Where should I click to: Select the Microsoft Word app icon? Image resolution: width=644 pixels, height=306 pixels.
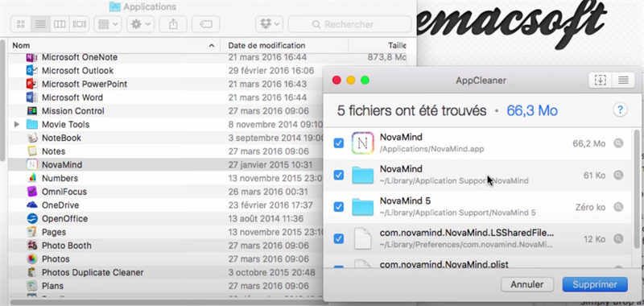(x=31, y=97)
